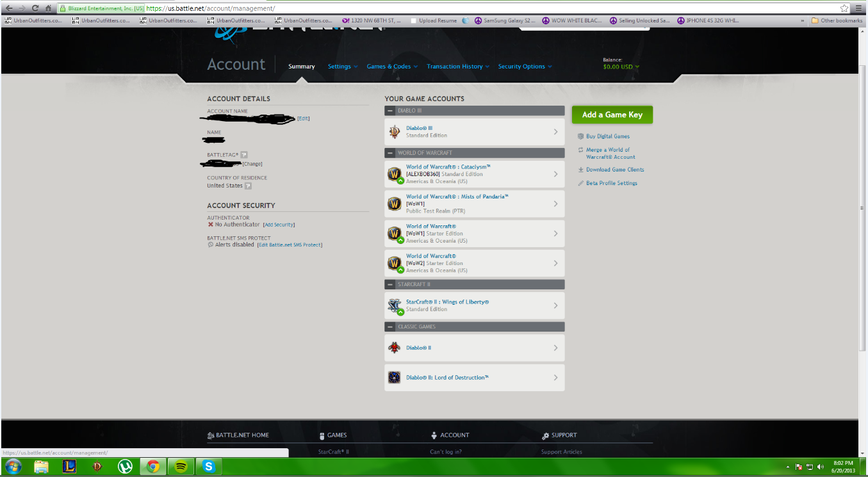Click the volume icon in system tray

(x=821, y=467)
